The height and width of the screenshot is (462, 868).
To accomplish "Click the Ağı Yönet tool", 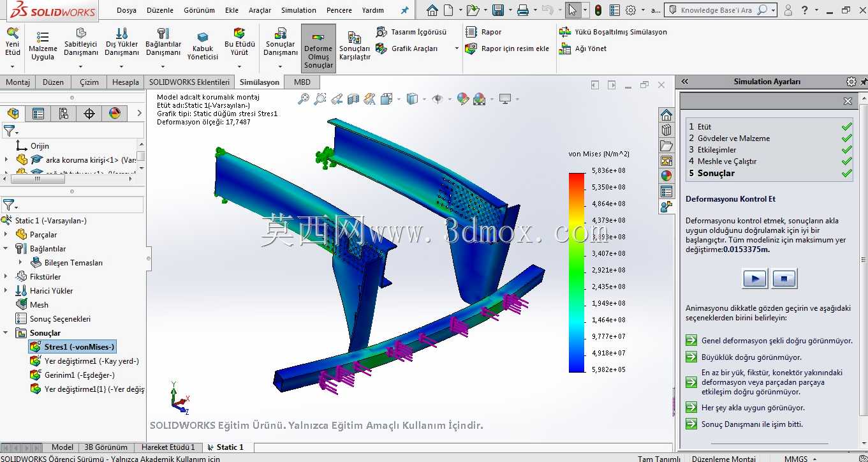I will point(583,48).
